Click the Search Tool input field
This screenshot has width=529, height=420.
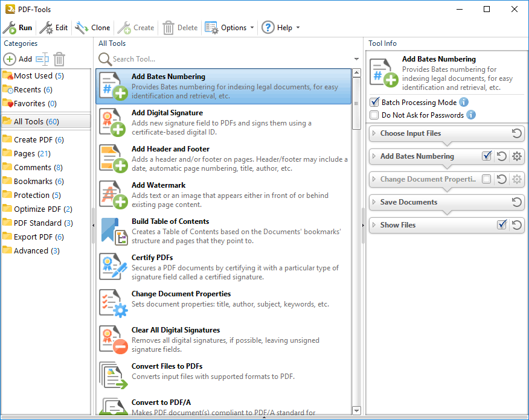(x=229, y=59)
